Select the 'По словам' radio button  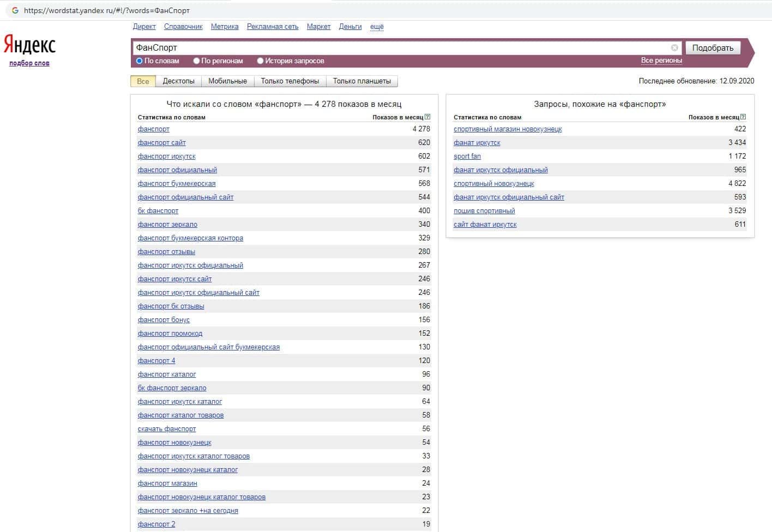coord(140,61)
